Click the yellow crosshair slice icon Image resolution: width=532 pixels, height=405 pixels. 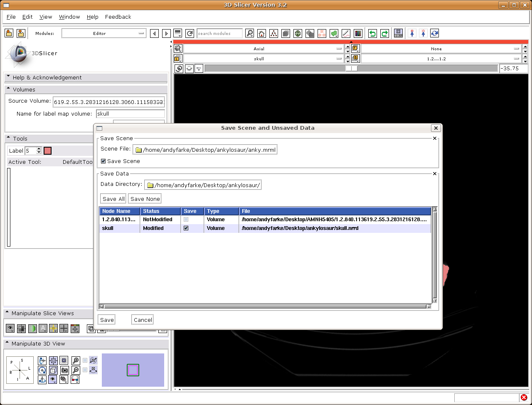click(53, 328)
